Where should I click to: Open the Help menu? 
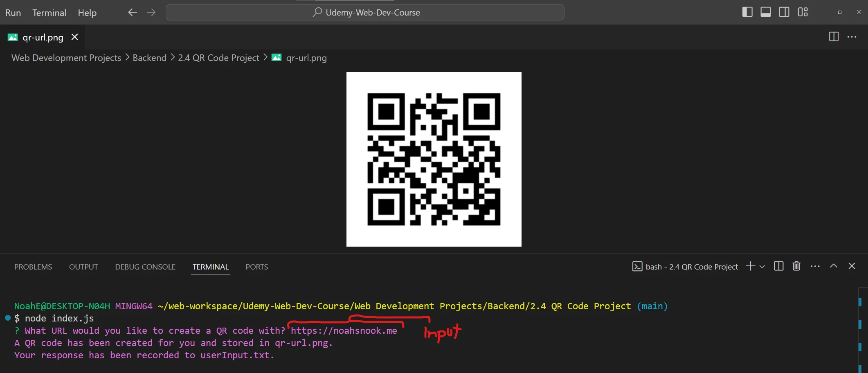coord(87,13)
